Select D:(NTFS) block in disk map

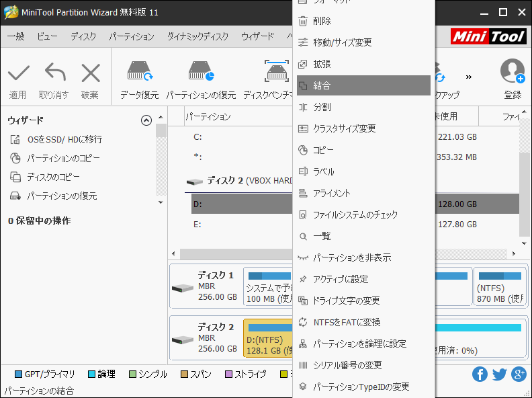(x=268, y=338)
